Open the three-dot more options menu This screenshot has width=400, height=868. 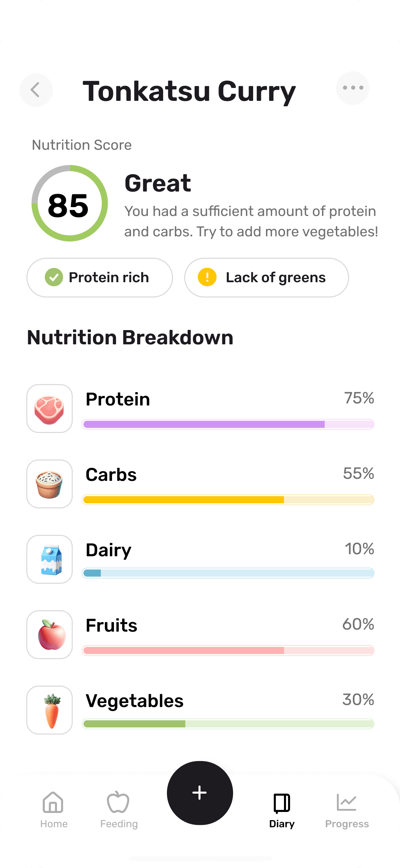tap(353, 88)
